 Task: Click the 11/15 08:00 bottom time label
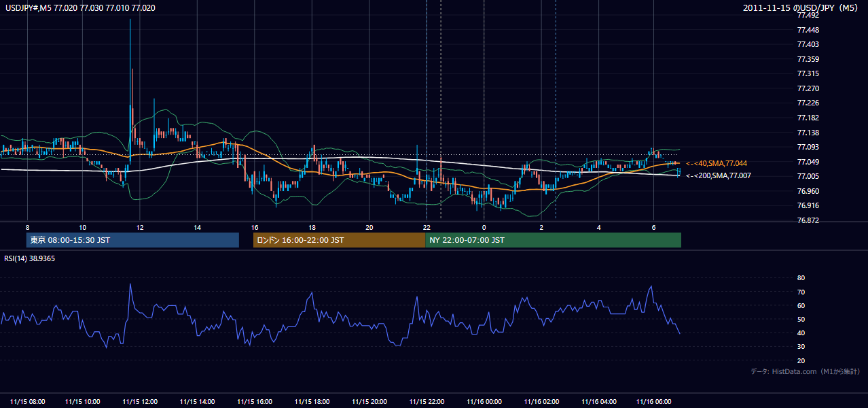28,402
